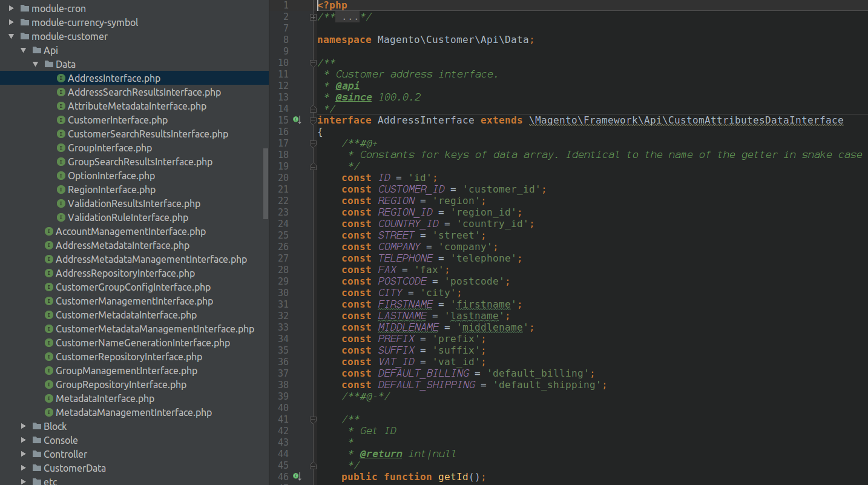Expand the folded doc comment on line 2
The image size is (868, 485).
(313, 17)
